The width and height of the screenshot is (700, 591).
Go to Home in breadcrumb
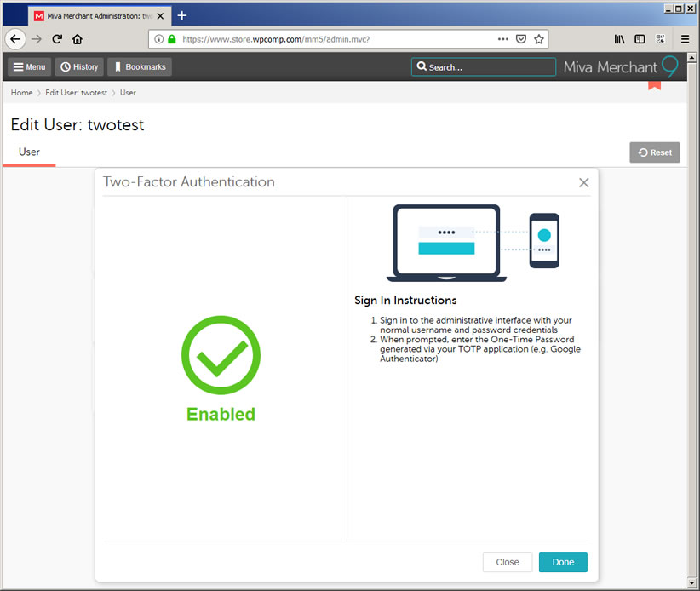pos(21,93)
